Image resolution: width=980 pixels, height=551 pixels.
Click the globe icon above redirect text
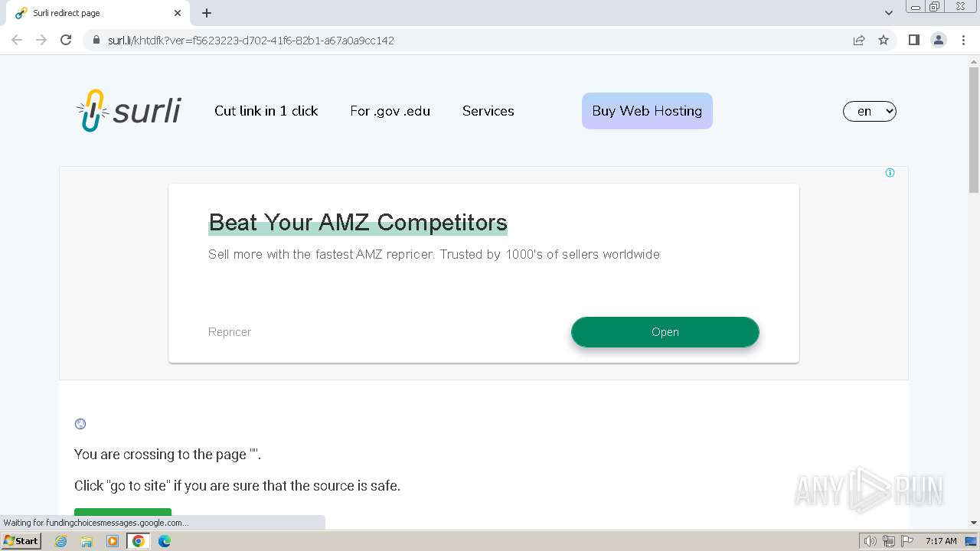pyautogui.click(x=80, y=424)
